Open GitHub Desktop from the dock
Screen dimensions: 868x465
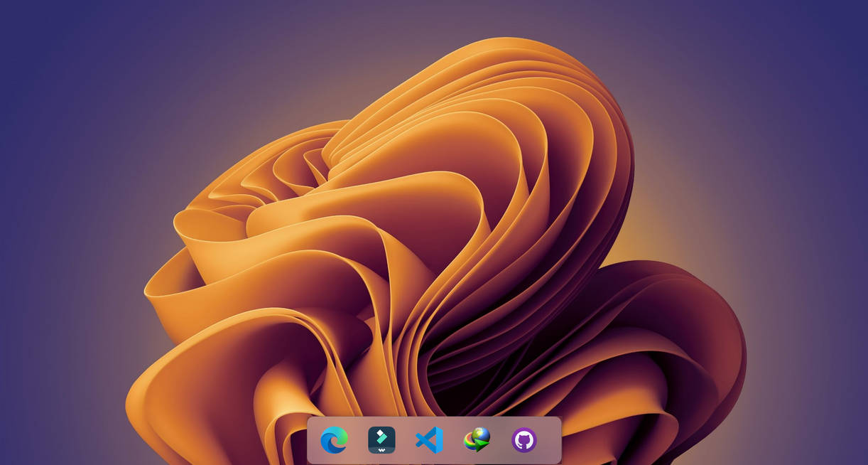click(x=524, y=440)
